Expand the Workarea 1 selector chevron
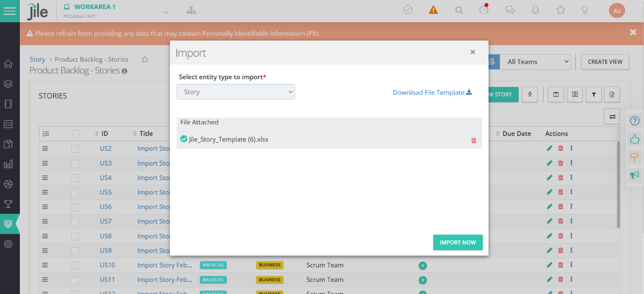 166,13
